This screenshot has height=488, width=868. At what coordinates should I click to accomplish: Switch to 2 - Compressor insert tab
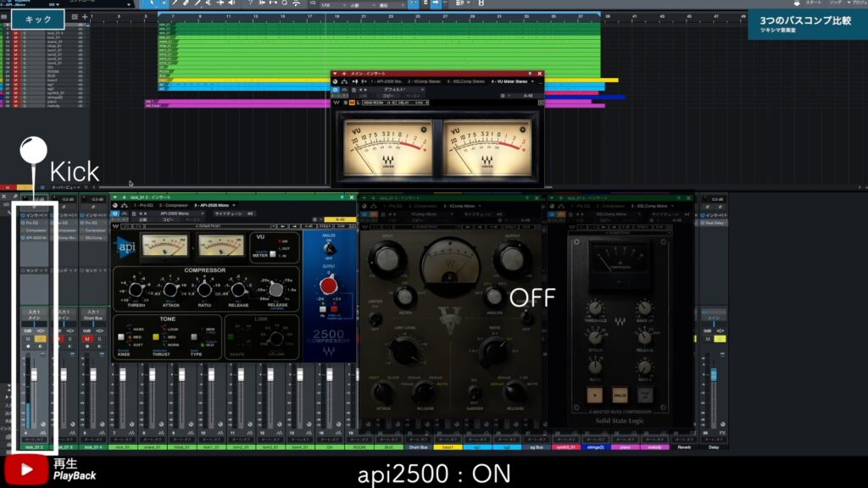click(174, 205)
